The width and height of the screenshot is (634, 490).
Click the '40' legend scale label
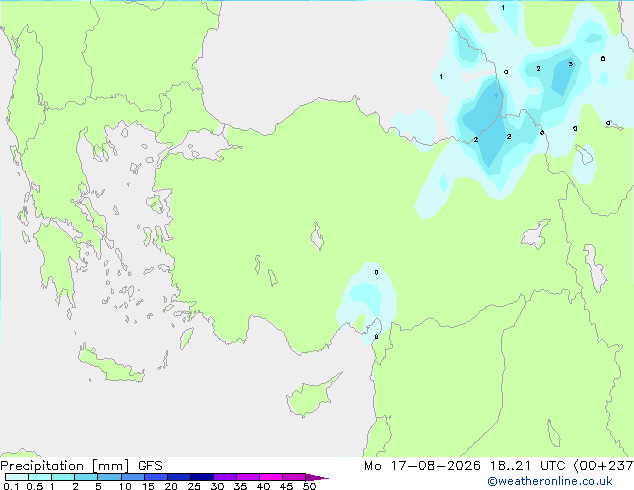tap(263, 486)
